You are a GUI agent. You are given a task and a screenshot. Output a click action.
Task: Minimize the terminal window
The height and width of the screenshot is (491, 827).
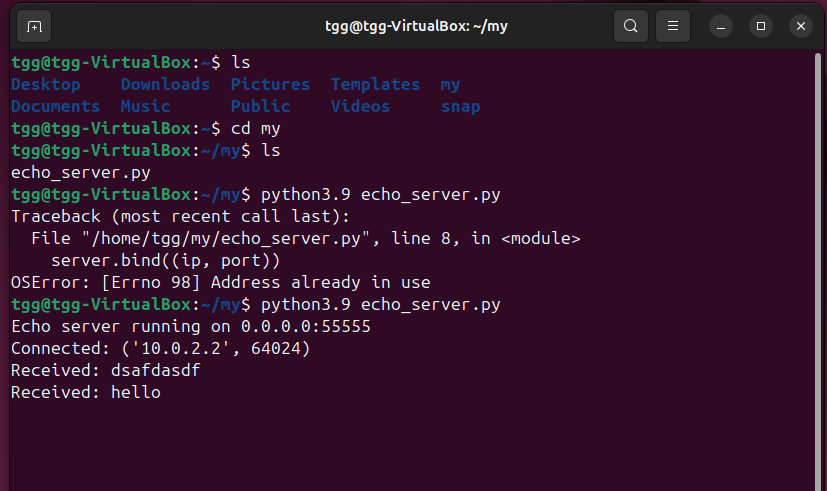(720, 26)
